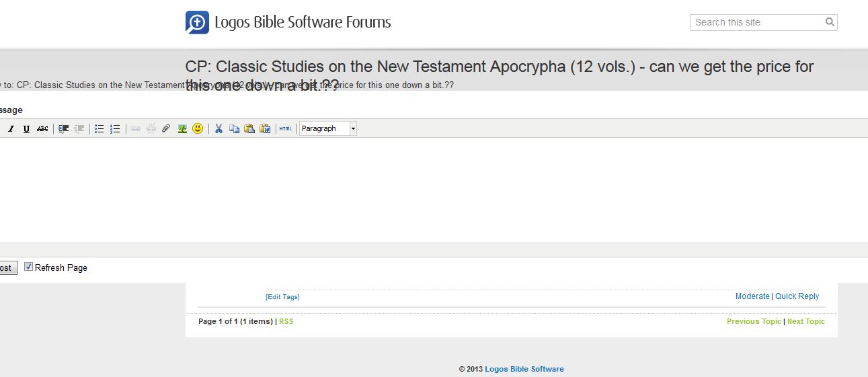
Task: Insert an ordered numbered list
Action: 115,128
